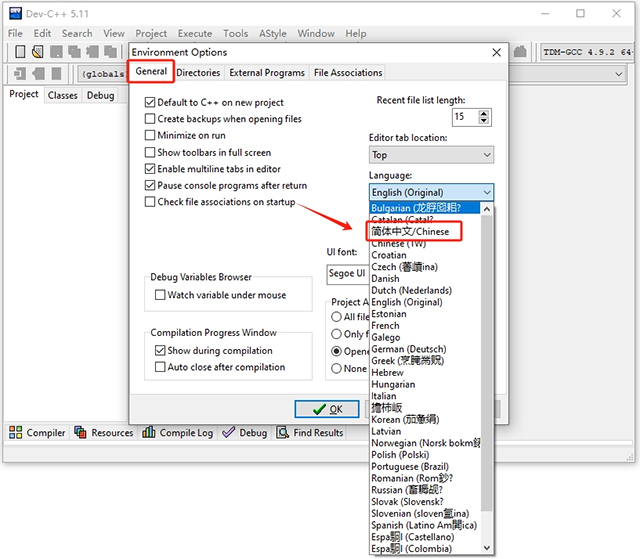Confirm settings with the OK button
Viewport: 640px width, 559px height.
click(x=327, y=409)
